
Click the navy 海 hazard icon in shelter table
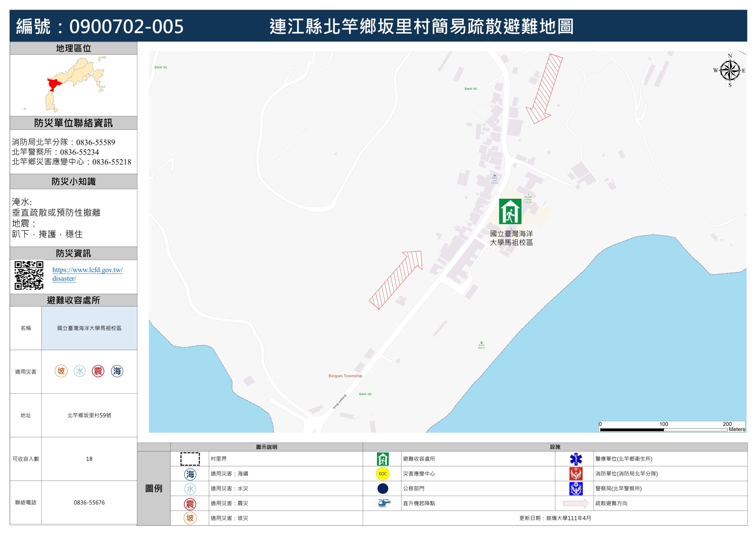[x=117, y=371]
